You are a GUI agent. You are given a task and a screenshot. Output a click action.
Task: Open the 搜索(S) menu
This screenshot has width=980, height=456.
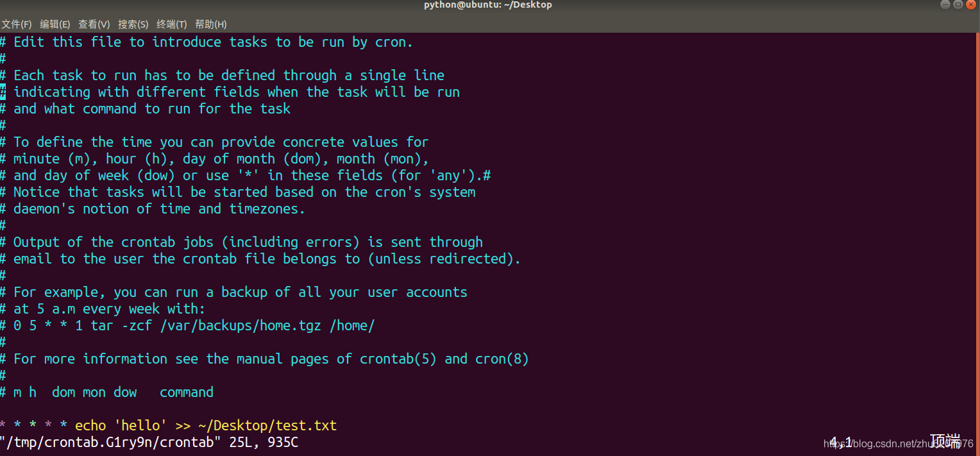pos(133,24)
